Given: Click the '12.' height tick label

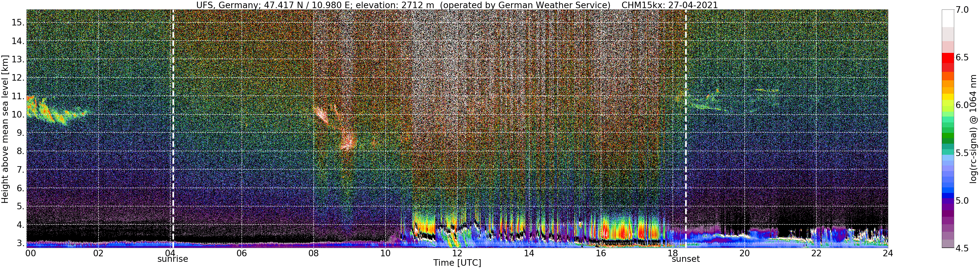Looking at the screenshot, I should coord(18,78).
